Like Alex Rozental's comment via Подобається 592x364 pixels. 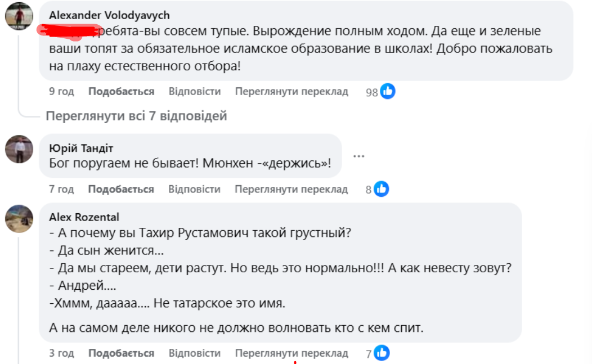[x=121, y=353]
